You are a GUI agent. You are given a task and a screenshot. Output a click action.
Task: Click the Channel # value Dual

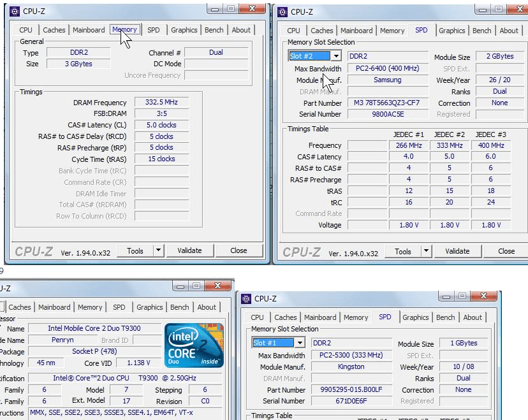point(216,52)
